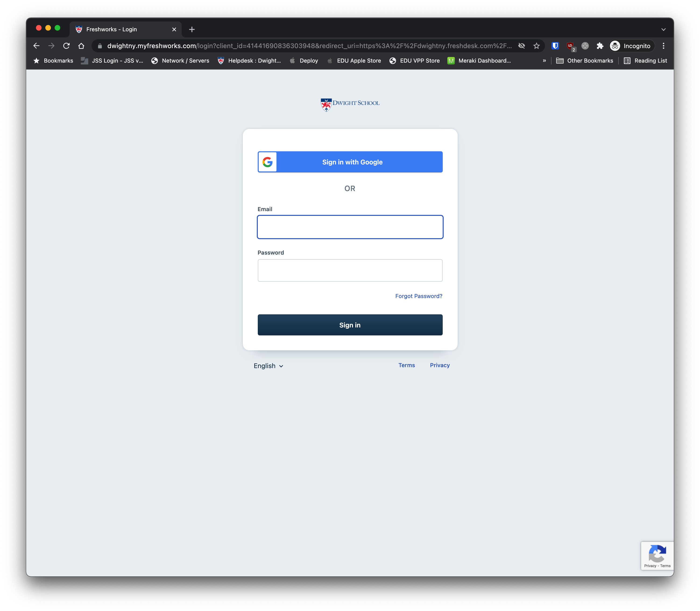Focus the Password input field
Image resolution: width=700 pixels, height=611 pixels.
tap(350, 270)
